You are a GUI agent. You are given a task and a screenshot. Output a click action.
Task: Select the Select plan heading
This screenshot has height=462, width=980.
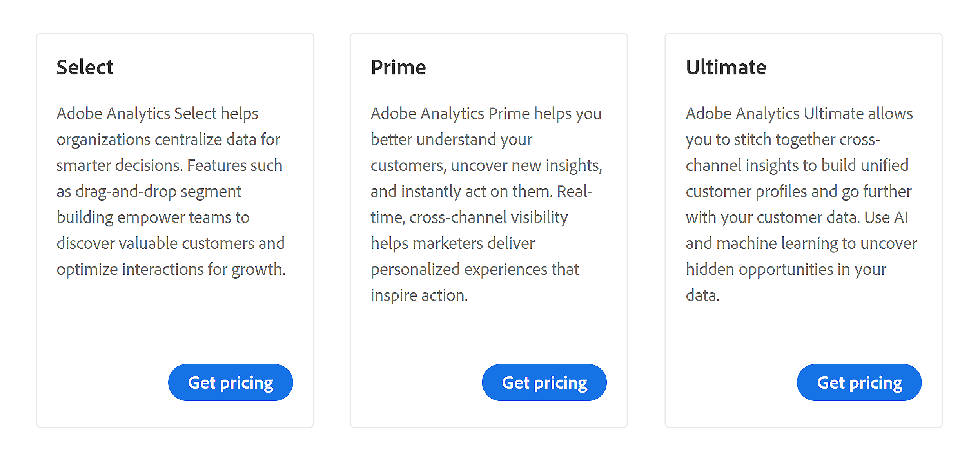point(85,67)
